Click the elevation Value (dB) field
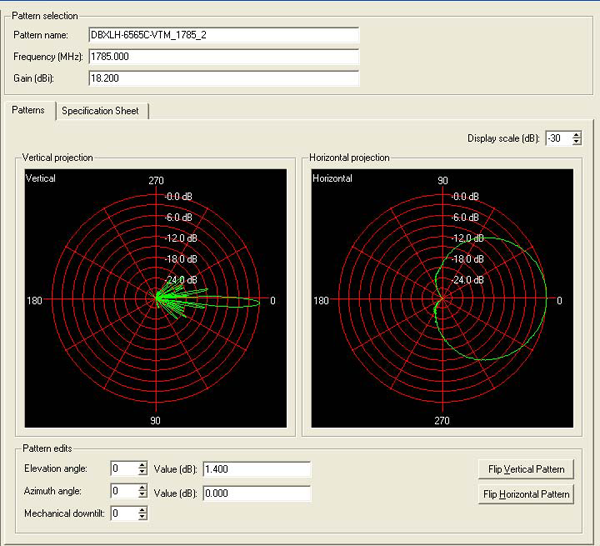 (256, 469)
